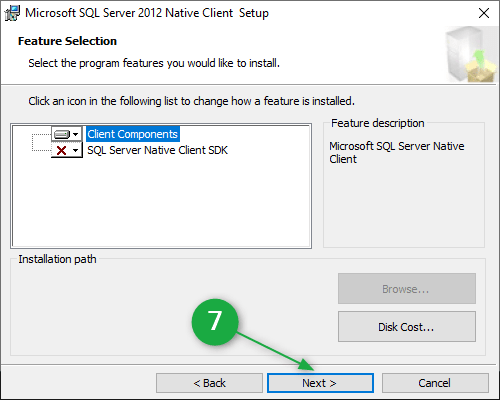This screenshot has height=400, width=500.
Task: Click the Feature Selection heading
Action: (x=67, y=41)
